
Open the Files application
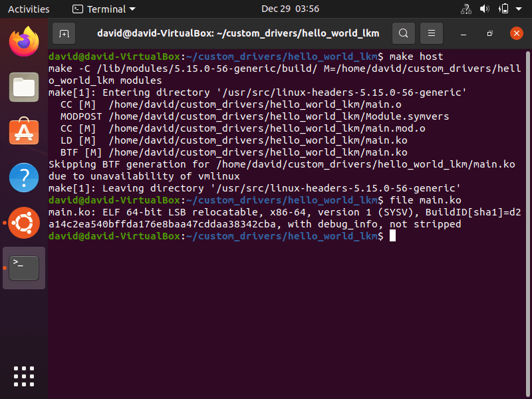point(24,86)
